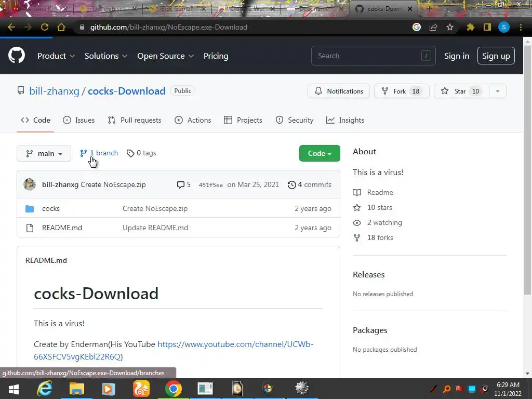Open the Chrome three-dot menu
This screenshot has width=532, height=399.
tap(521, 27)
